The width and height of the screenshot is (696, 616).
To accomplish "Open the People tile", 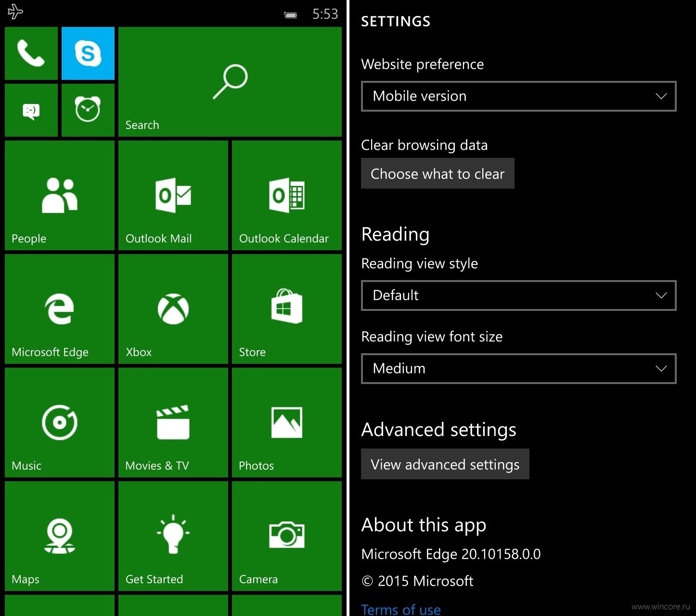I will [x=60, y=195].
